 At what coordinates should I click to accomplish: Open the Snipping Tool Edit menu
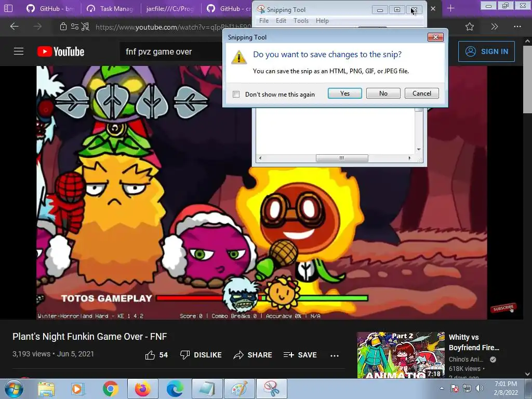click(281, 21)
